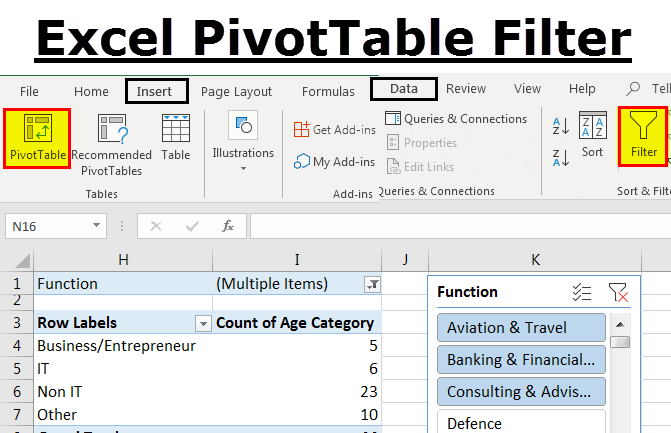Toggle slicer Multi-Select mode

(x=582, y=293)
